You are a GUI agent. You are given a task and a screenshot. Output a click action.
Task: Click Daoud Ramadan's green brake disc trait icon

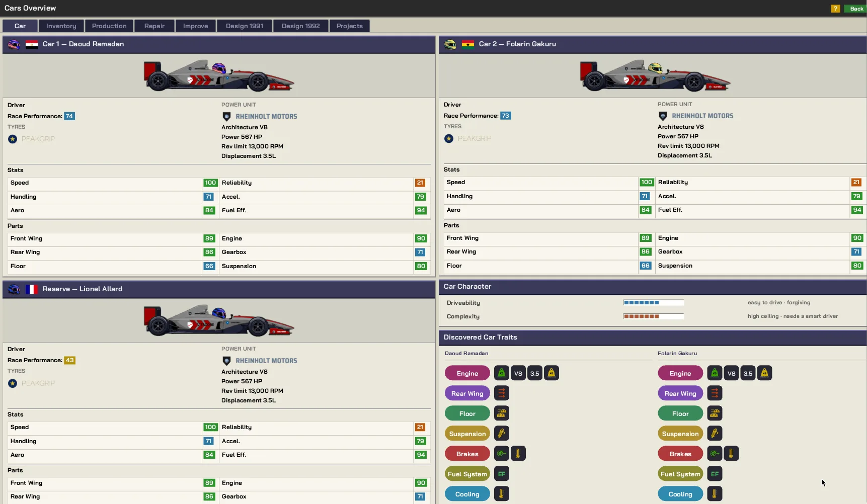pos(501,454)
